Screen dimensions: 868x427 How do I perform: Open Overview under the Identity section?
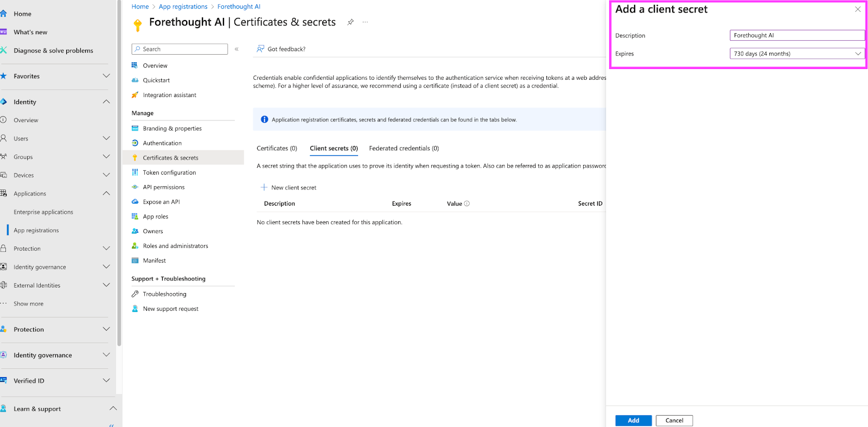coord(26,120)
